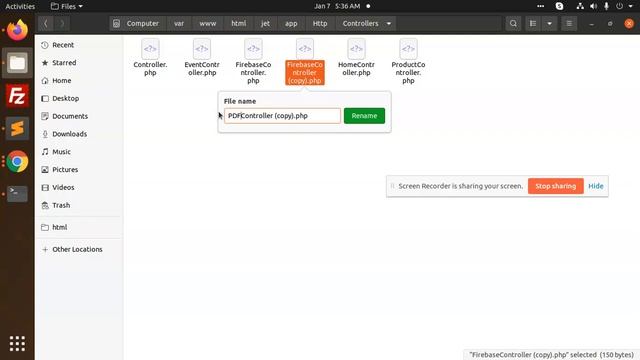Screen dimensions: 640x360
Task: Open the hamburger menu in Files
Action: point(569,24)
